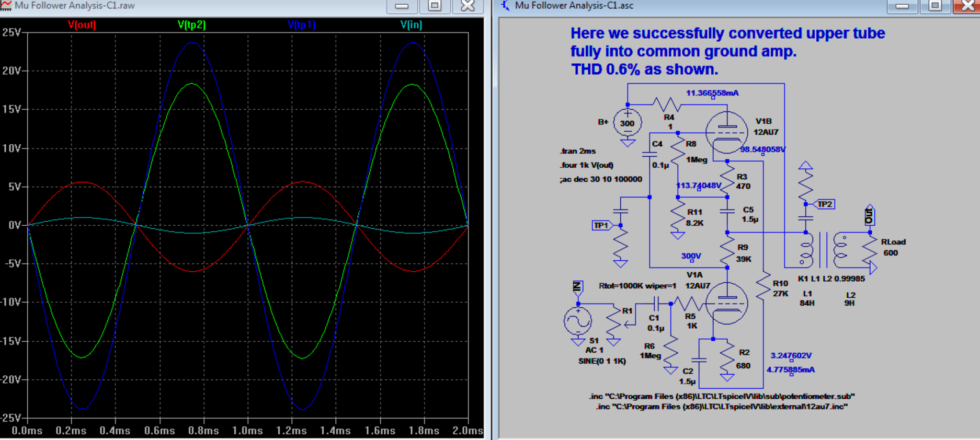Click the THD 0.6% comment text

[x=644, y=70]
